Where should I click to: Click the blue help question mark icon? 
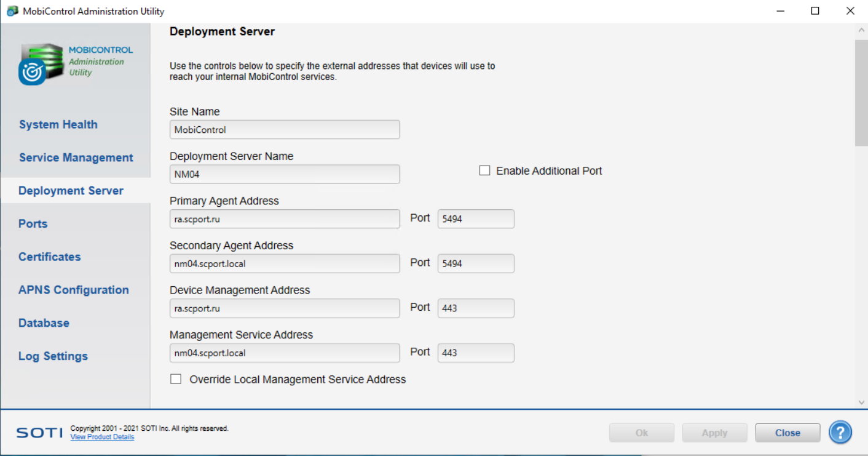(x=840, y=433)
